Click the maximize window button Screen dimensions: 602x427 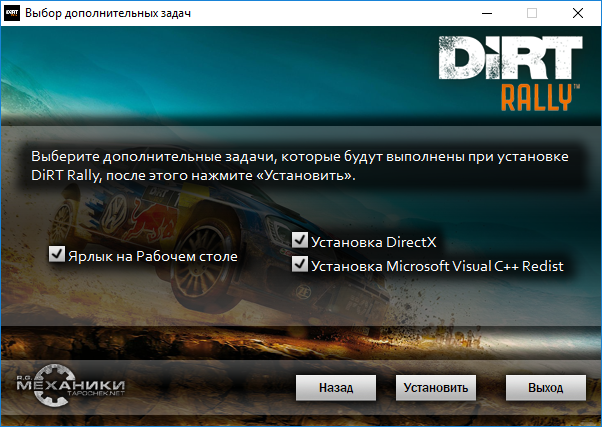pos(532,14)
